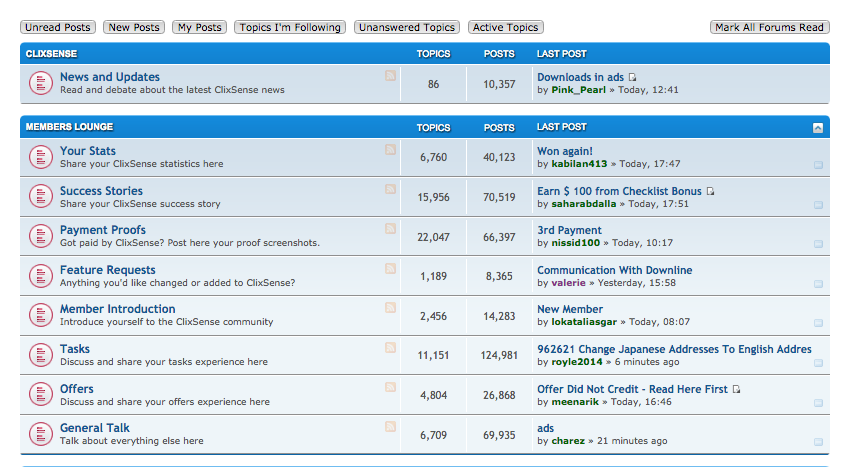This screenshot has height=467, width=844.
Task: Collapse the Members Lounge category
Action: point(818,128)
